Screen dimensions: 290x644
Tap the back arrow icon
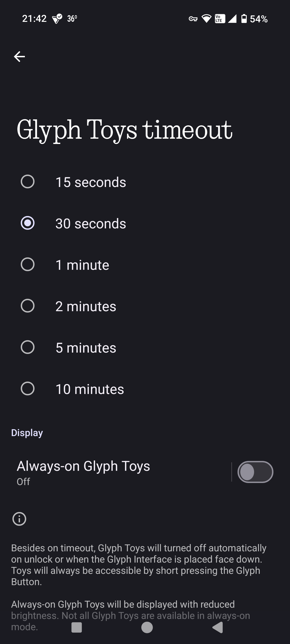(x=19, y=57)
